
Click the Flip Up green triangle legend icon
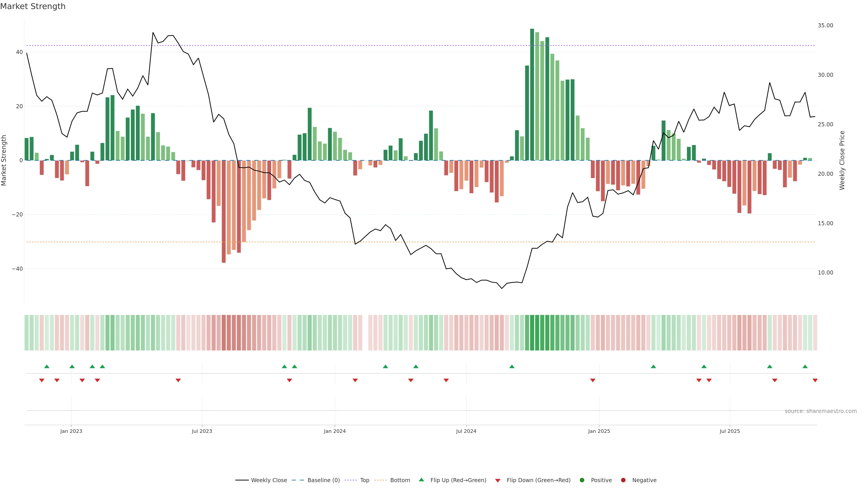pos(421,480)
